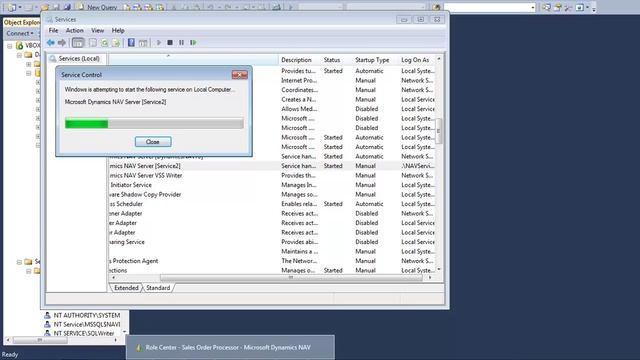Image resolution: width=640 pixels, height=360 pixels.
Task: Open the Help menu in Services
Action: 118,31
